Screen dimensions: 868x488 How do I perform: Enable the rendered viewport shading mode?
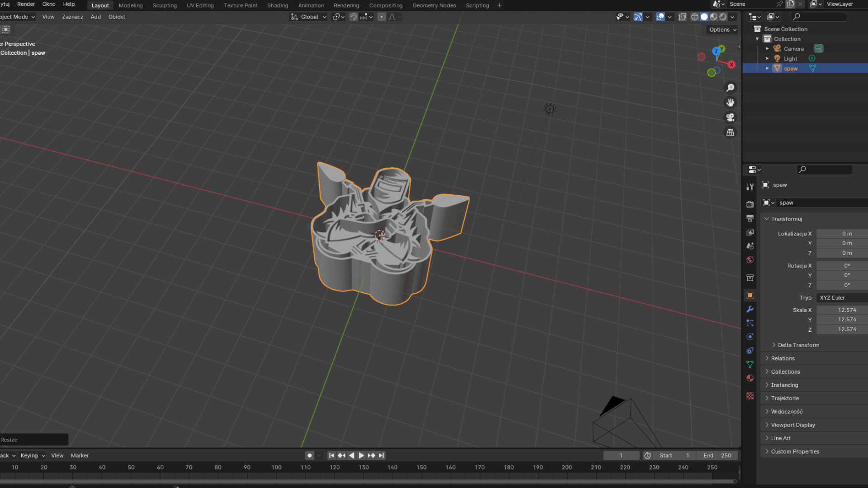click(x=724, y=17)
